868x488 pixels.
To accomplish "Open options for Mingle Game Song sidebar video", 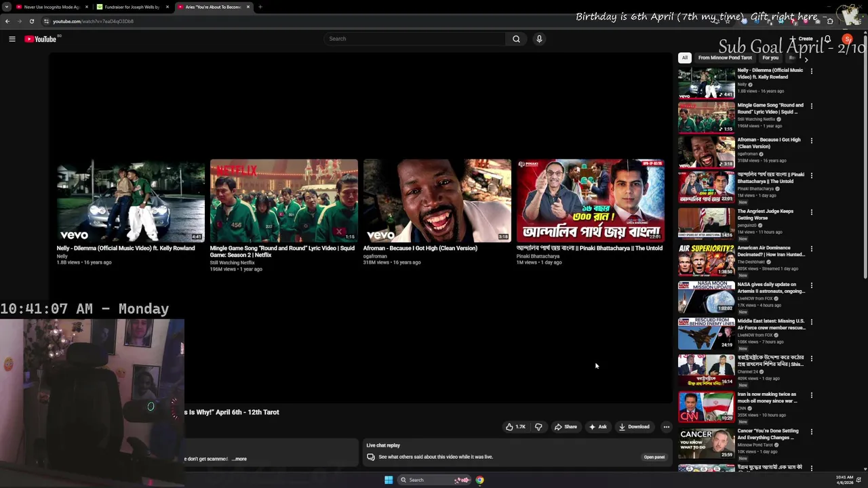I will [811, 106].
